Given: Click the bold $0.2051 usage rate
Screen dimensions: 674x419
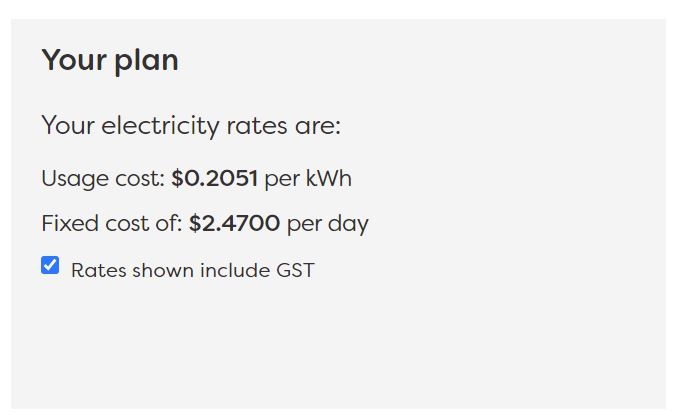Looking at the screenshot, I should (214, 178).
